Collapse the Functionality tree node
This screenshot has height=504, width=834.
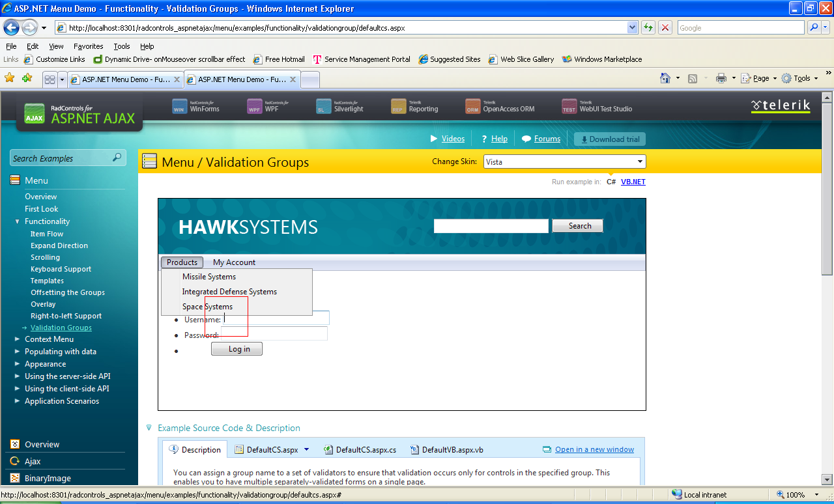[x=18, y=221]
